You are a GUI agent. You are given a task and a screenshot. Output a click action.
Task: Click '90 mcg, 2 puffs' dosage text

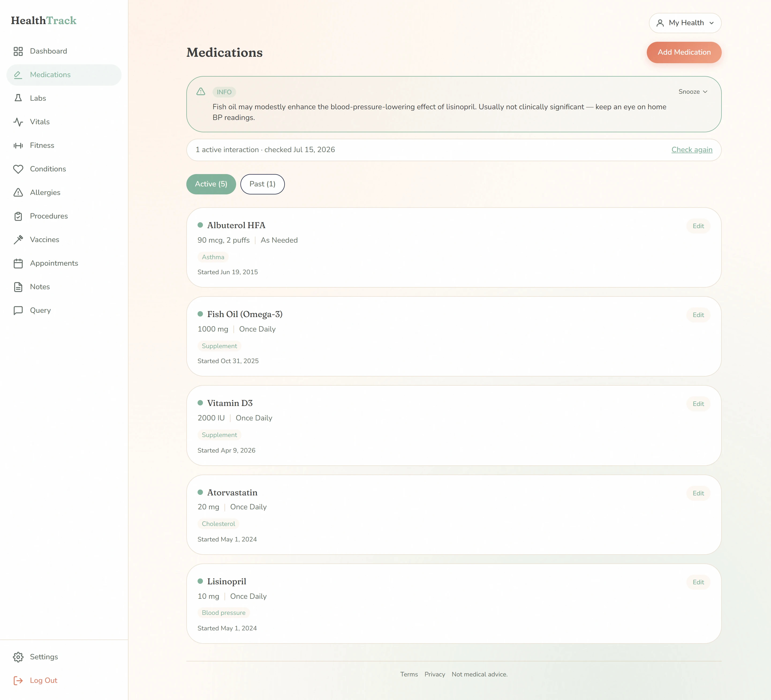(x=223, y=240)
